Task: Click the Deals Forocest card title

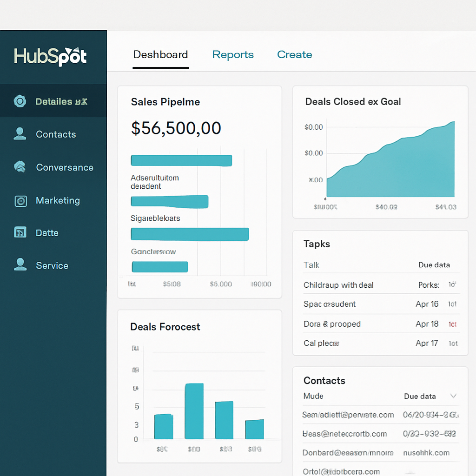Action: [165, 327]
